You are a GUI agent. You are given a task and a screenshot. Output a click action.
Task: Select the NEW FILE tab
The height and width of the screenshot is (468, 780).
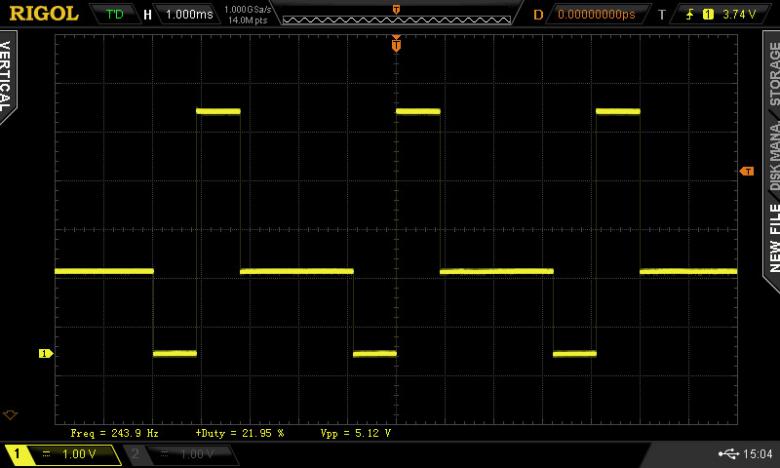pyautogui.click(x=773, y=237)
